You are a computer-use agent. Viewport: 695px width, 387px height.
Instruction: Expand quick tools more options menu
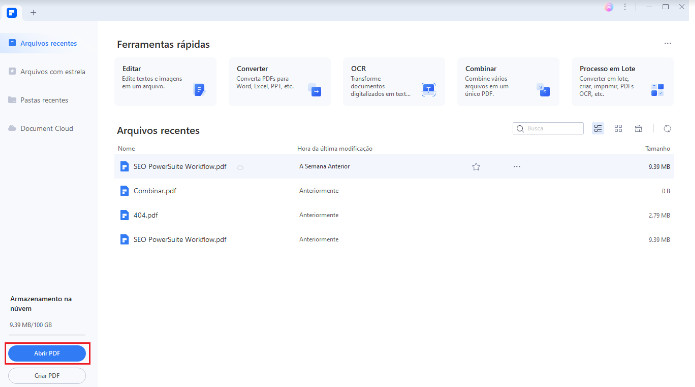668,43
